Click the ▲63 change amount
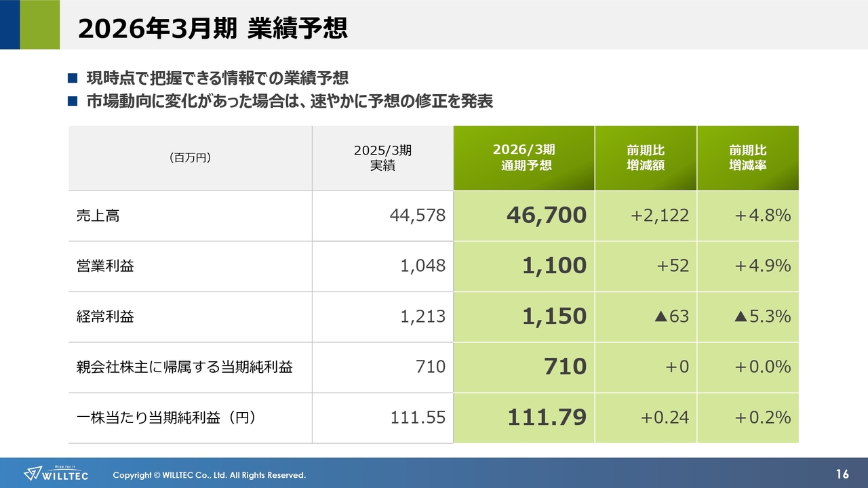 click(x=672, y=316)
